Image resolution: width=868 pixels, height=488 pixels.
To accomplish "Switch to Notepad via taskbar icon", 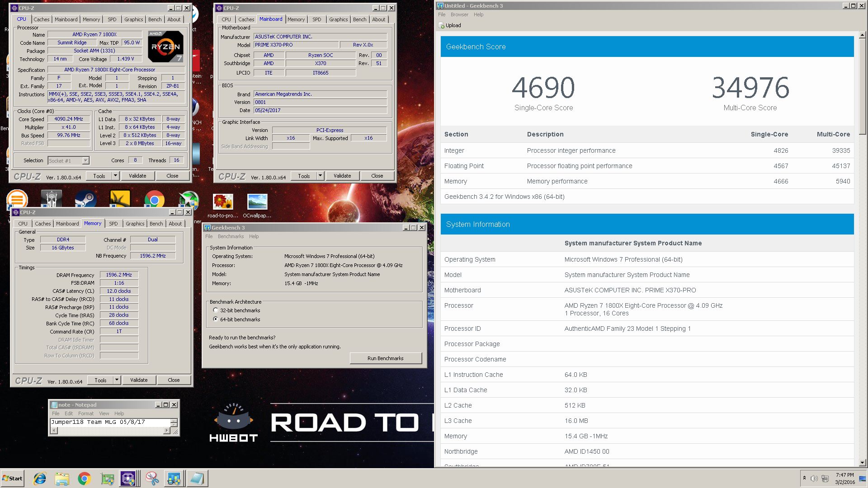I will click(x=197, y=479).
